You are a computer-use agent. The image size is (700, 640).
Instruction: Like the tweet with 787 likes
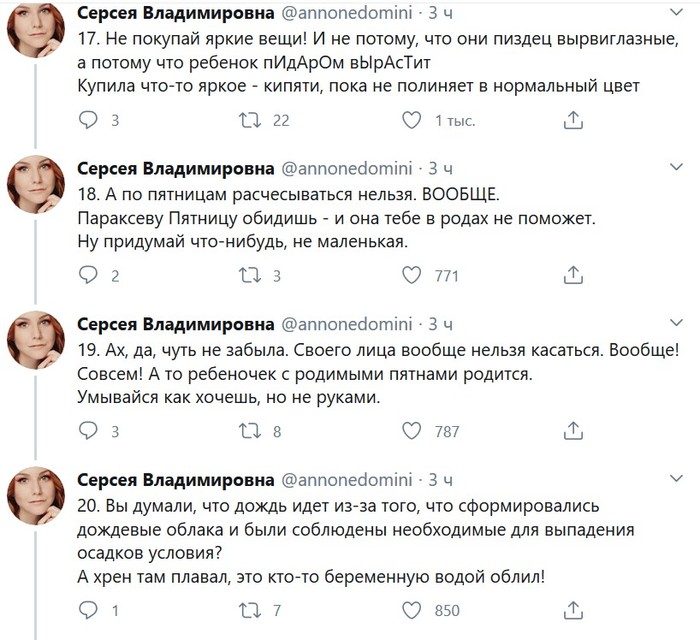(x=410, y=431)
